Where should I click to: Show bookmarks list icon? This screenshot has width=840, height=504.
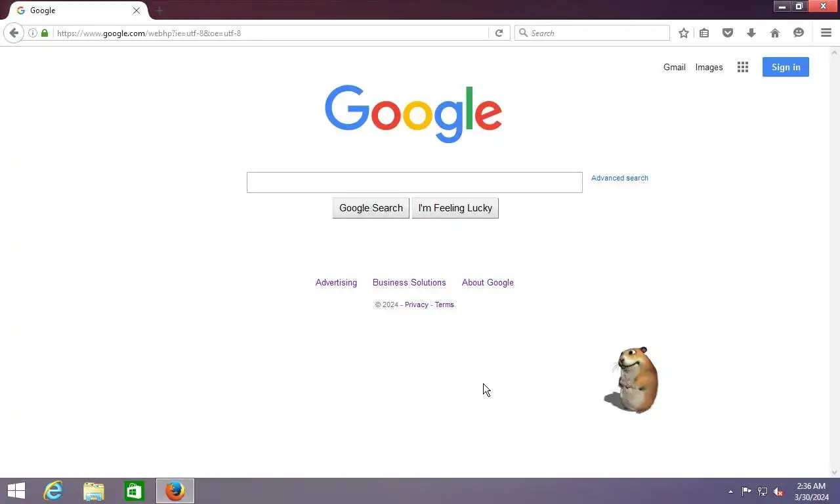pyautogui.click(x=704, y=33)
